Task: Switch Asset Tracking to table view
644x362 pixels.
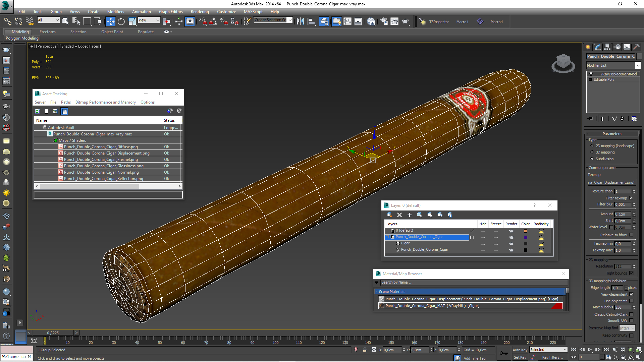Action: coord(65,111)
